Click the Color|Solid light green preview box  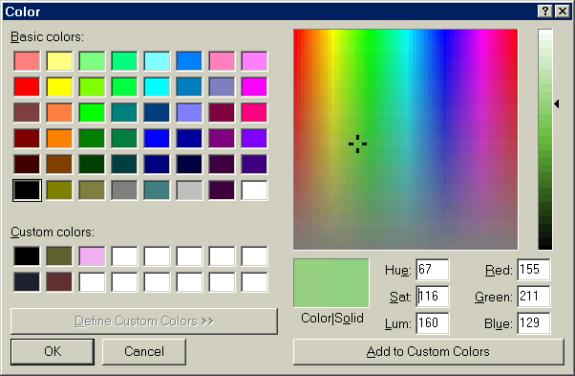331,282
